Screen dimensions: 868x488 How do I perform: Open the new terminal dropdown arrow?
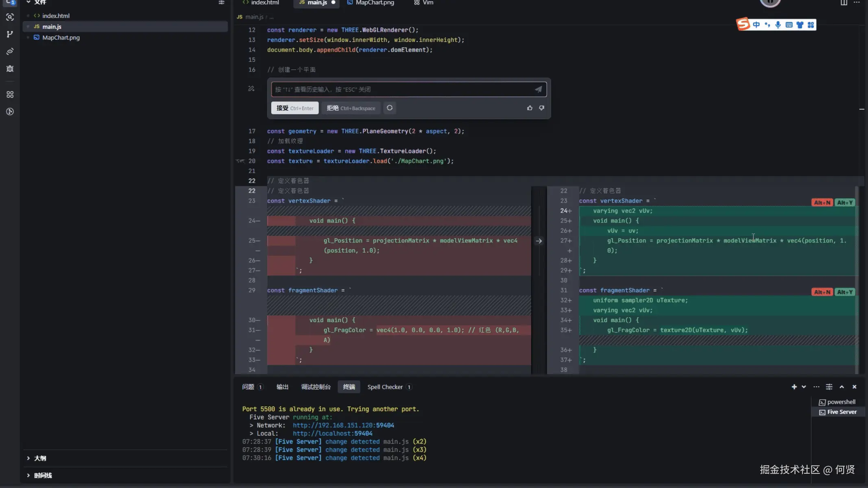pos(804,387)
